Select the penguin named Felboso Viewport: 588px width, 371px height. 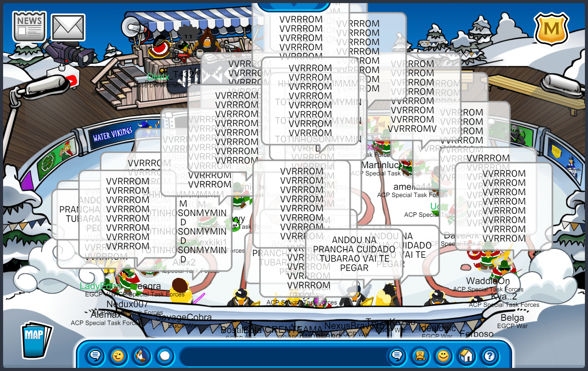(x=477, y=334)
